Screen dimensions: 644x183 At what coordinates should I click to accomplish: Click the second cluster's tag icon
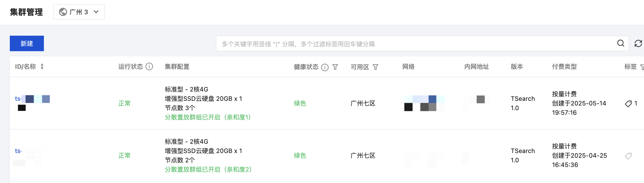click(x=628, y=156)
